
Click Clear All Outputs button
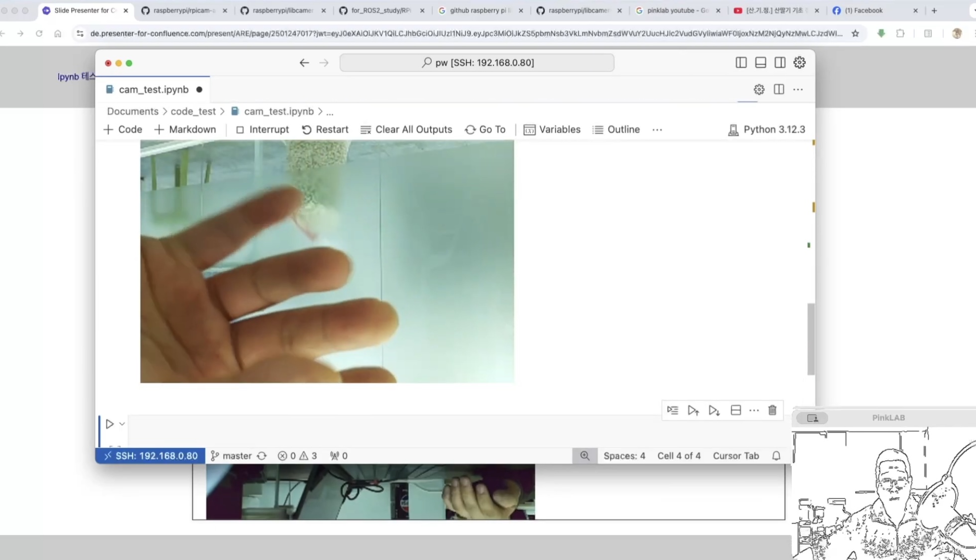[x=406, y=129]
